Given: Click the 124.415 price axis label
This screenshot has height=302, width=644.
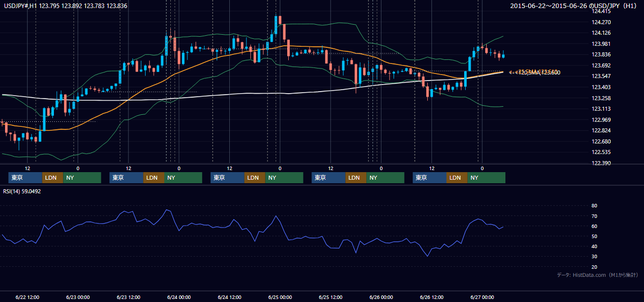Looking at the screenshot, I should 602,11.
